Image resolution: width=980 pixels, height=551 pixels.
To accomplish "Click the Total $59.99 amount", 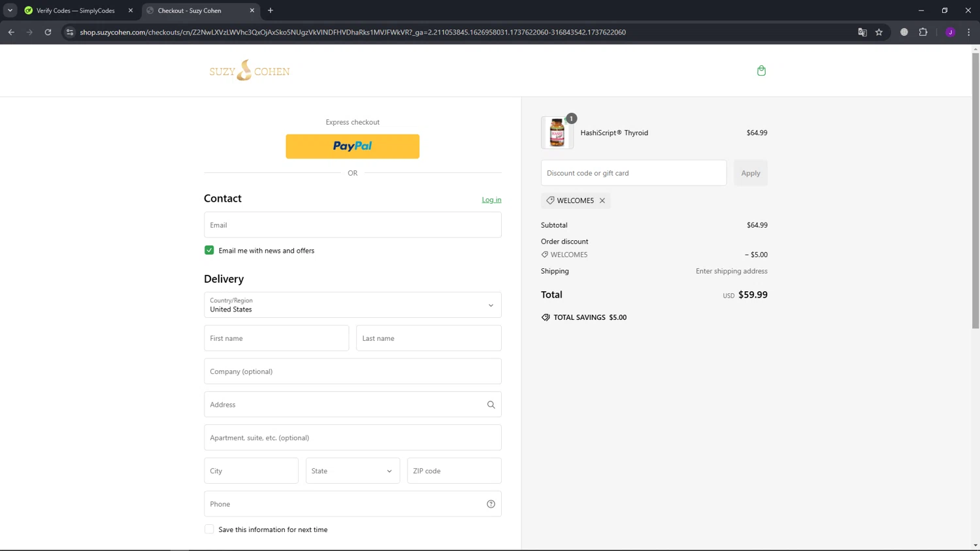I will [753, 294].
